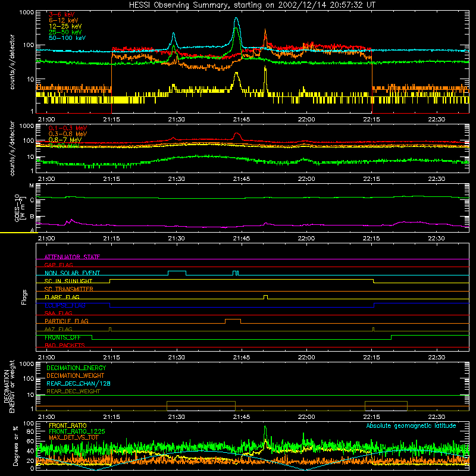476x476 pixels.
Task: Click the REAR_DEC_WEIGHT step near 22:15
Action: (386, 406)
